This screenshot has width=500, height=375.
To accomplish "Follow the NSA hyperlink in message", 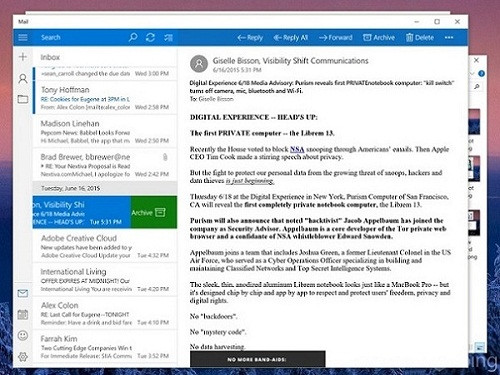I will tap(297, 149).
